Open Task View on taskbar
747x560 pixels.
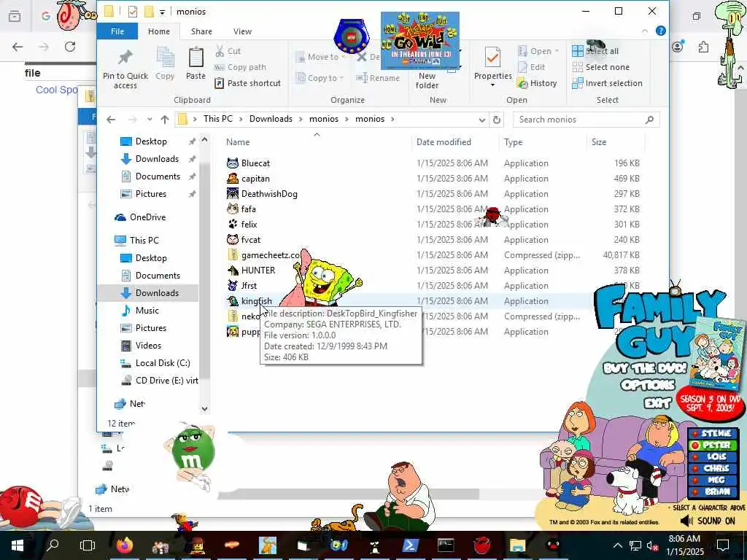88,545
